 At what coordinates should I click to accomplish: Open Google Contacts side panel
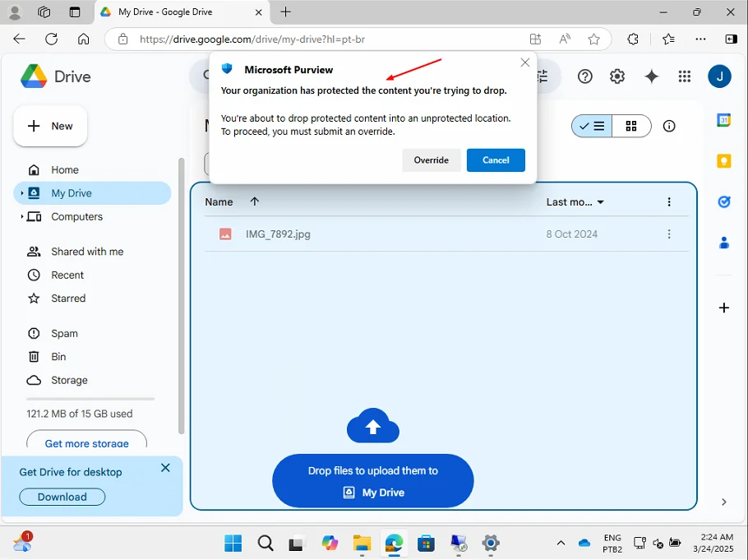(x=723, y=243)
